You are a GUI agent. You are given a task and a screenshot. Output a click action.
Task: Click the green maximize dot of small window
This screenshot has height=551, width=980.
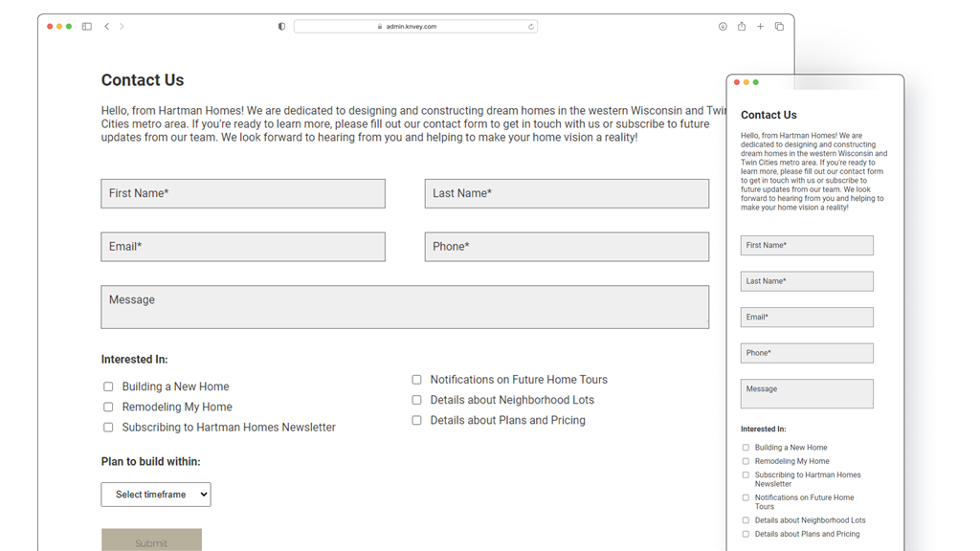click(x=756, y=82)
